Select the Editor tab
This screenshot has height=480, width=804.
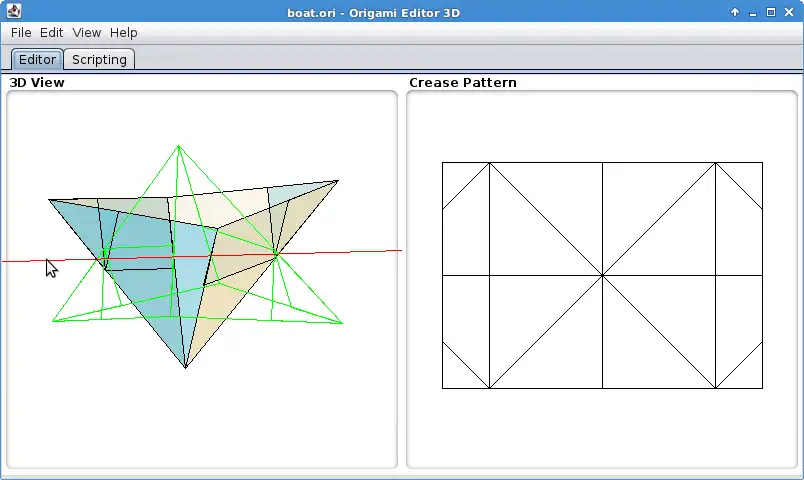pos(37,59)
